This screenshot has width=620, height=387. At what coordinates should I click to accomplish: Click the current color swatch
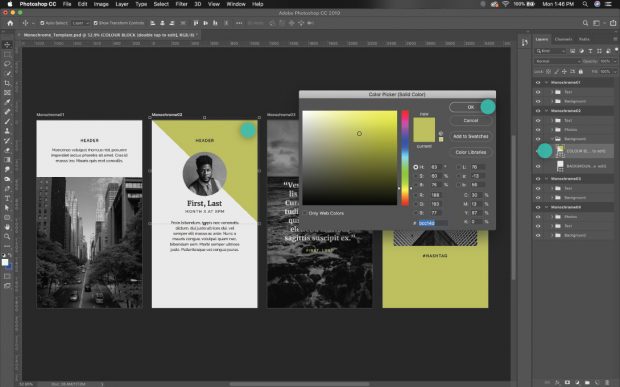coord(424,136)
